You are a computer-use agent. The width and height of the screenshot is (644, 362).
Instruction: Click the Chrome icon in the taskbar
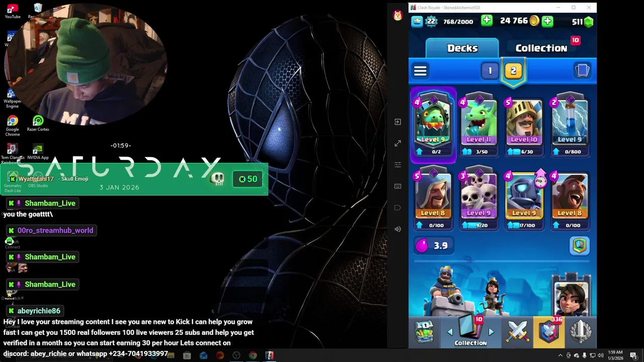click(253, 355)
